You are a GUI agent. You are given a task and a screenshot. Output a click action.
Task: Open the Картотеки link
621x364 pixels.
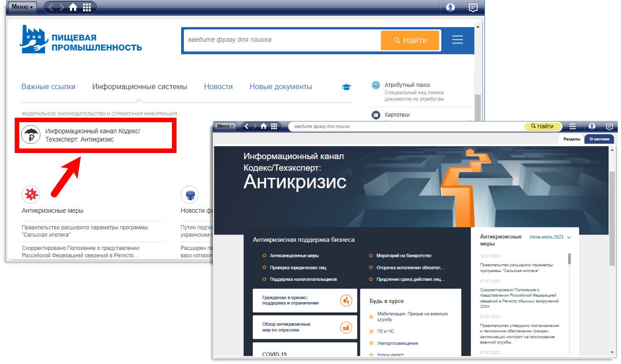[x=397, y=115]
